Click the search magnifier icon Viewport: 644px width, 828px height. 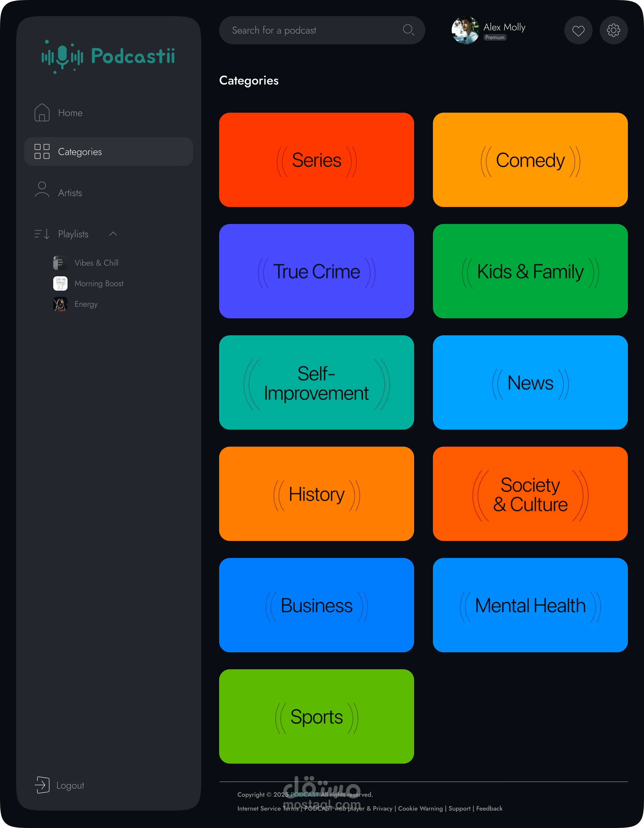(408, 30)
